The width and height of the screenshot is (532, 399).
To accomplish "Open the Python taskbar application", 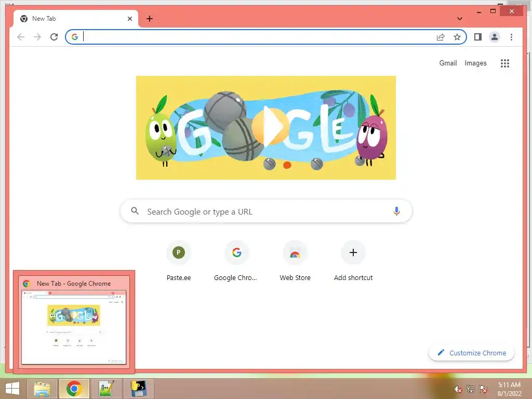I will coord(139,389).
